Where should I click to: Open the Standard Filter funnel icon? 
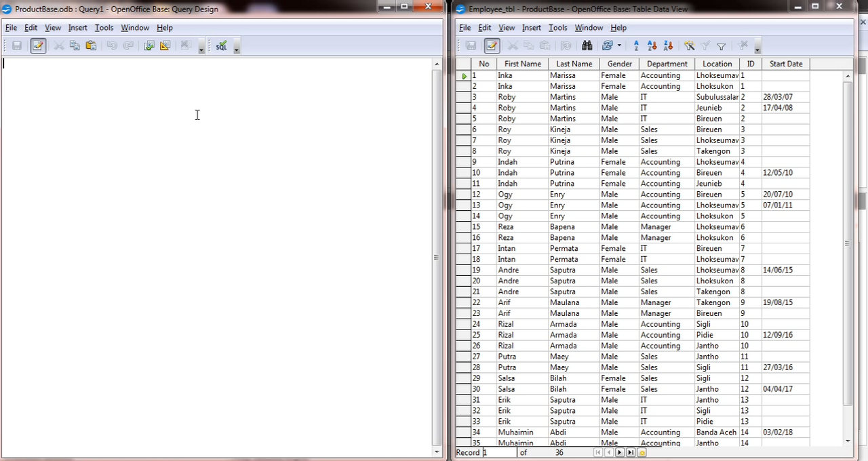(x=722, y=45)
